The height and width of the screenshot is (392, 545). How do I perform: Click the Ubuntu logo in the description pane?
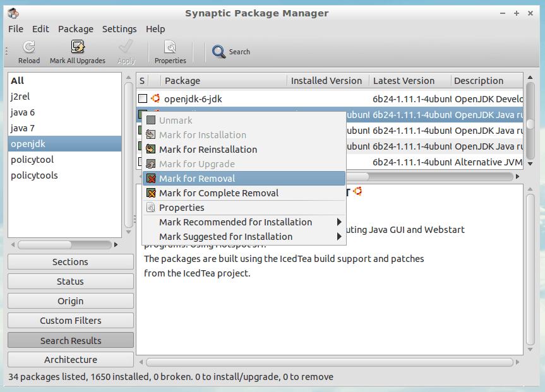click(x=357, y=191)
